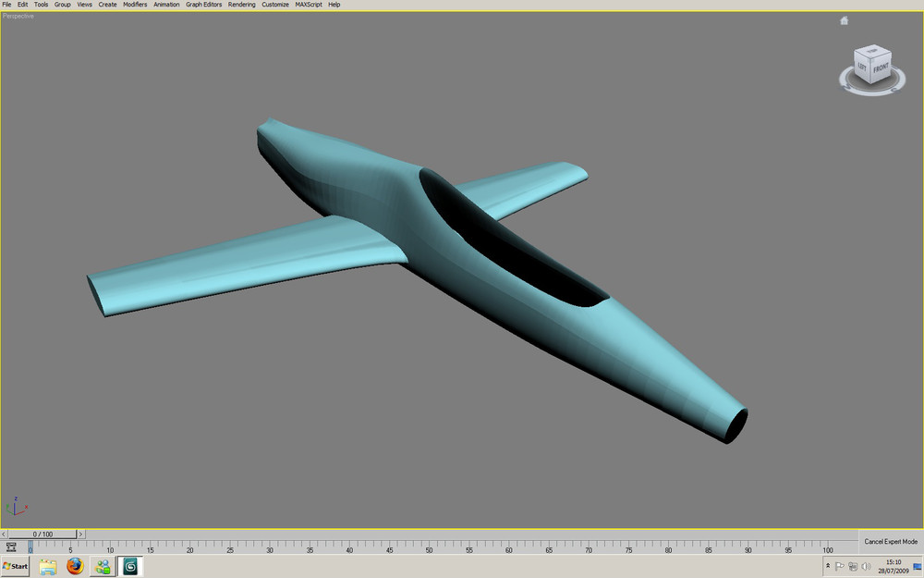
Task: Open the MAXScript menu
Action: tap(309, 4)
